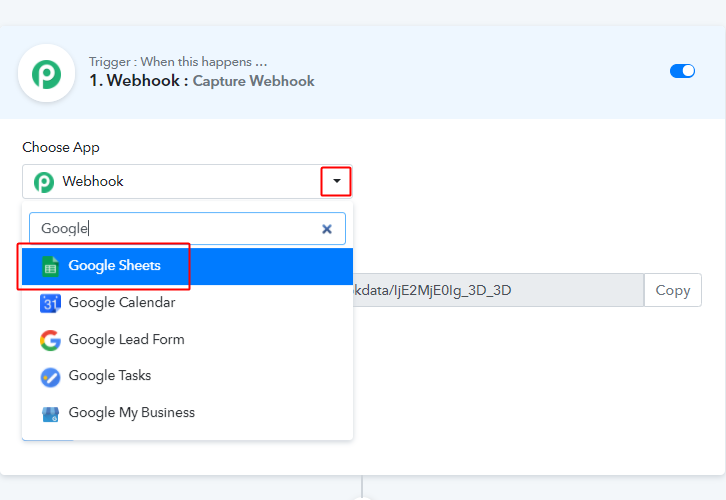Choose Google Lead Form from the dropdown

click(x=187, y=340)
